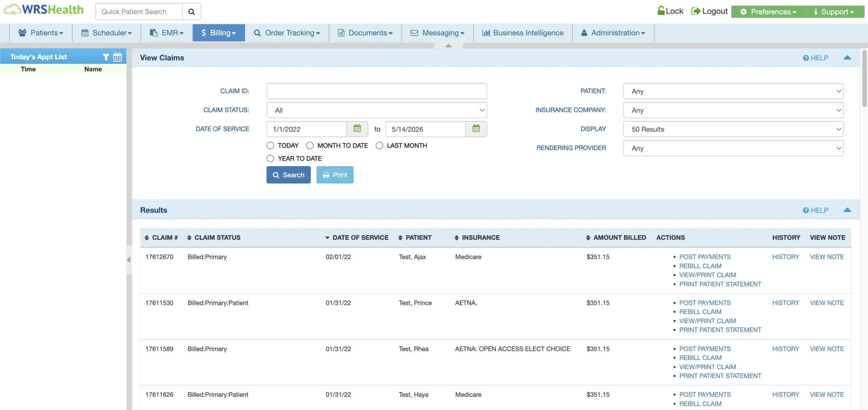Click the WRSHealth logo

click(x=43, y=10)
